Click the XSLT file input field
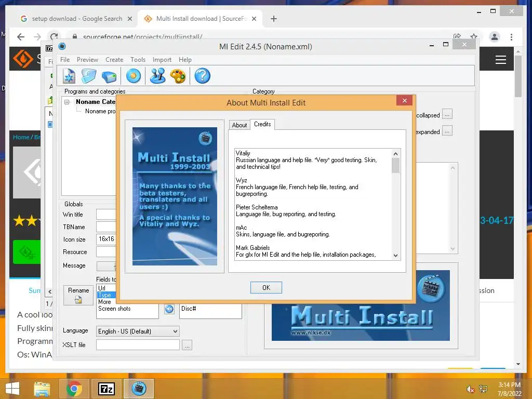The image size is (532, 399). pyautogui.click(x=138, y=345)
